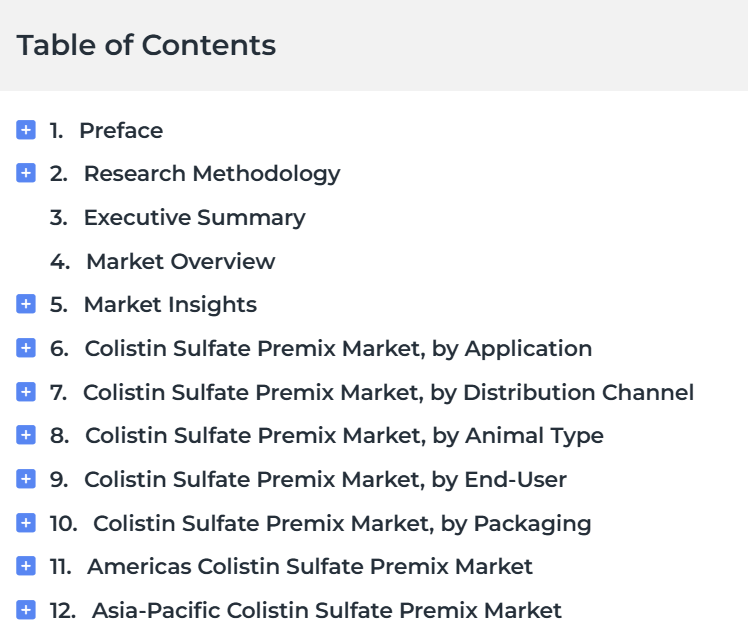
Task: Select the Preface heading text
Action: coord(121,131)
